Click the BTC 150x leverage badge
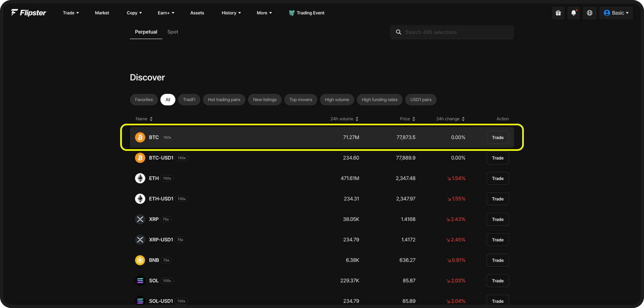 pos(167,138)
